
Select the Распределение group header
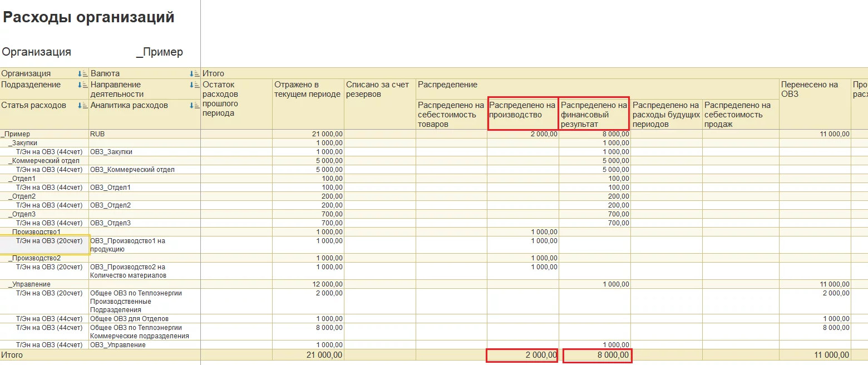[598, 85]
